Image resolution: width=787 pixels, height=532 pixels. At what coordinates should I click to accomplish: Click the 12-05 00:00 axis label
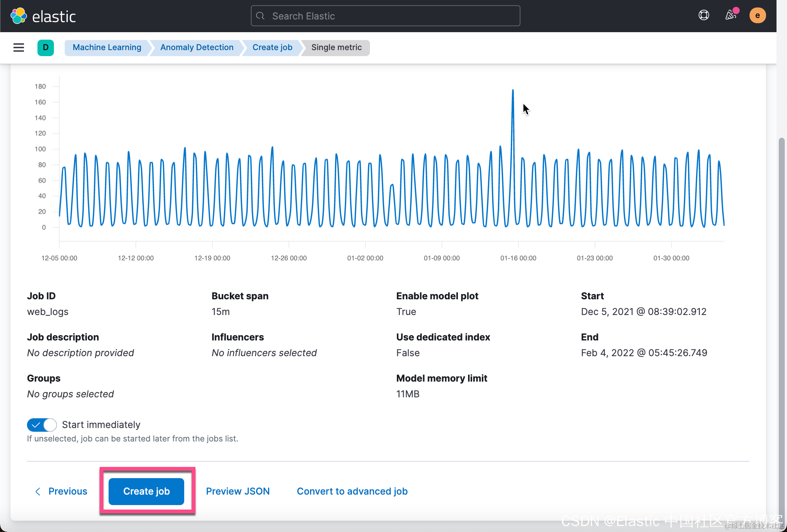pos(59,258)
